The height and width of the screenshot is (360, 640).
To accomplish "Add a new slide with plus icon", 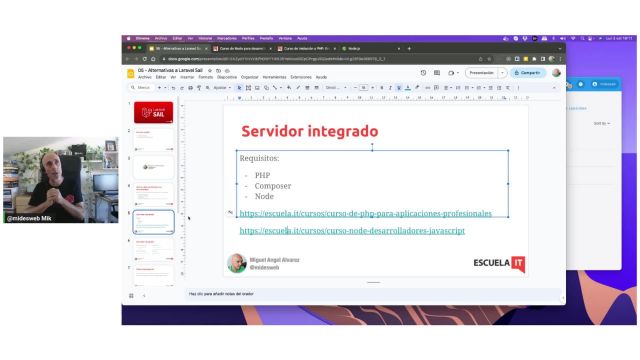I will coord(159,88).
